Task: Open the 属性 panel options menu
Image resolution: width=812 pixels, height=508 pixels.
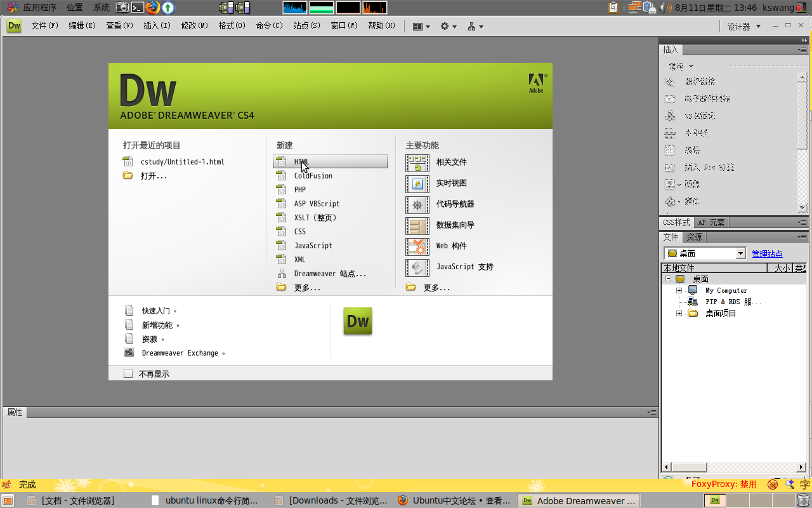Action: click(x=652, y=412)
